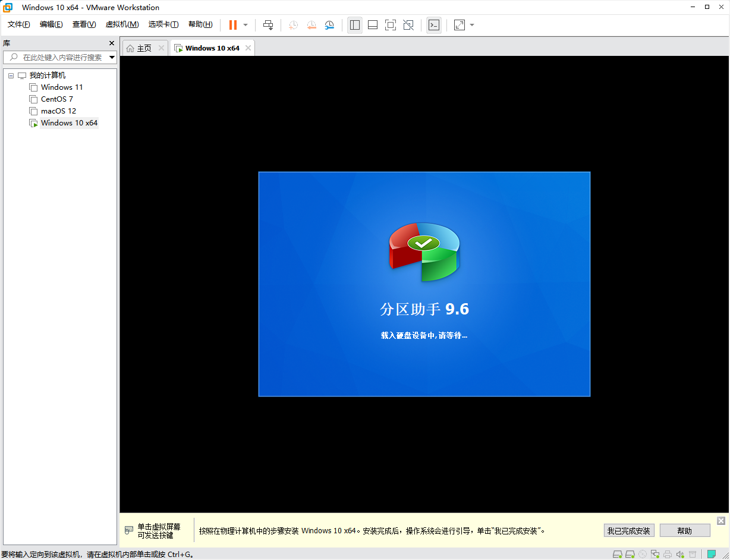Close the 库 library panel
The width and height of the screenshot is (730, 560).
111,43
